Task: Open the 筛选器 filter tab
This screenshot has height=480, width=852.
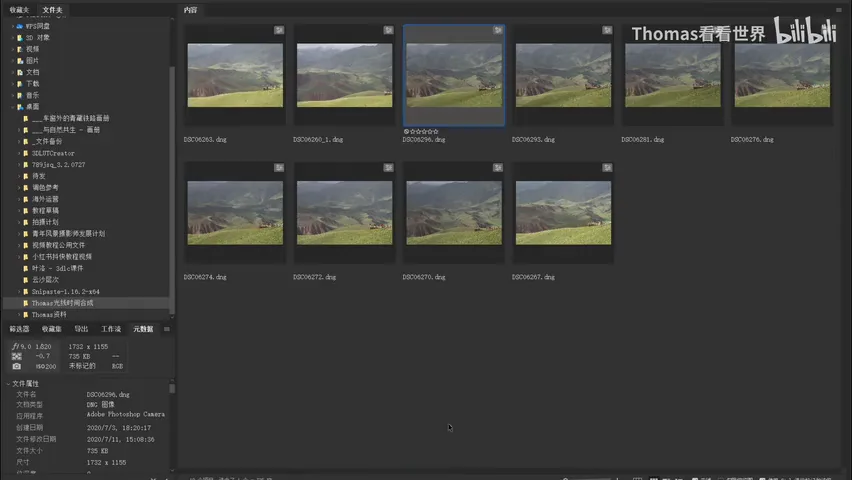Action: 19,329
